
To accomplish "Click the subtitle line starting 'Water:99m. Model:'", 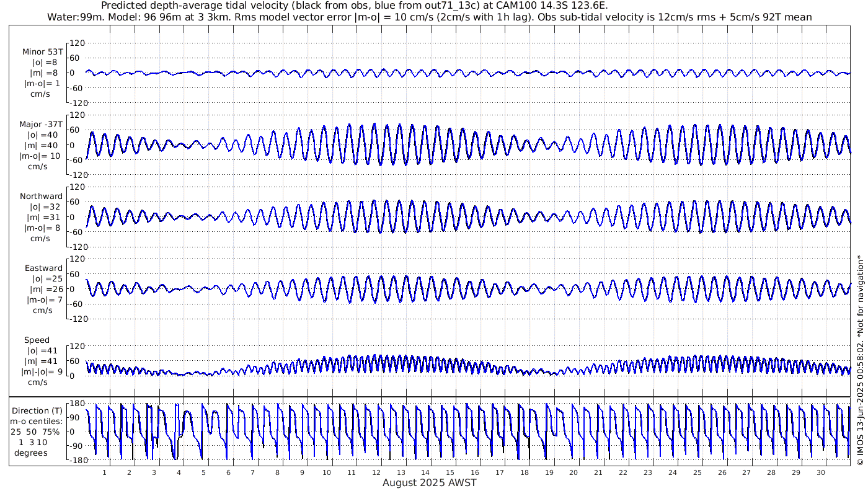I will [430, 17].
